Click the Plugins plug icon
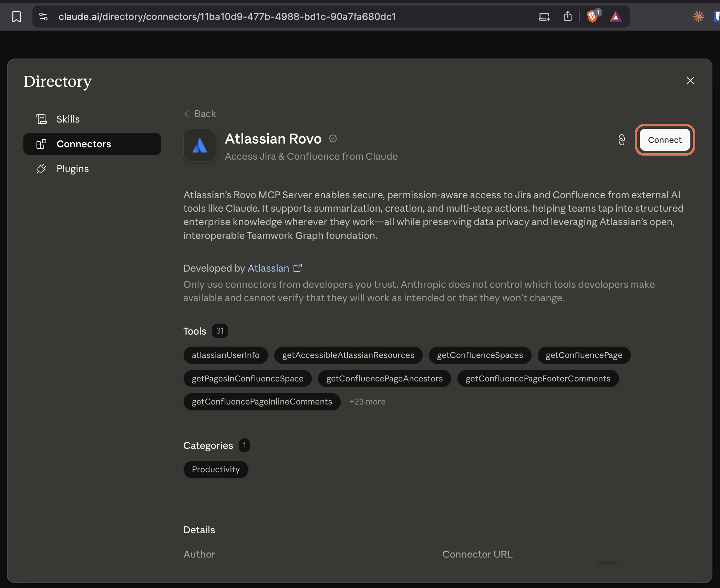 41,169
